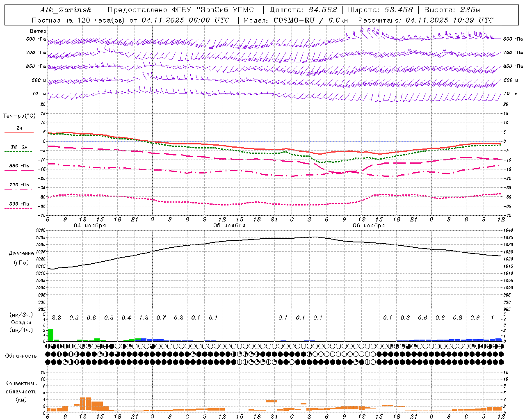Viewport: 525px width, 420px height.
Task: Click the '500 гПа' temperature legend entry
Action: [19, 204]
